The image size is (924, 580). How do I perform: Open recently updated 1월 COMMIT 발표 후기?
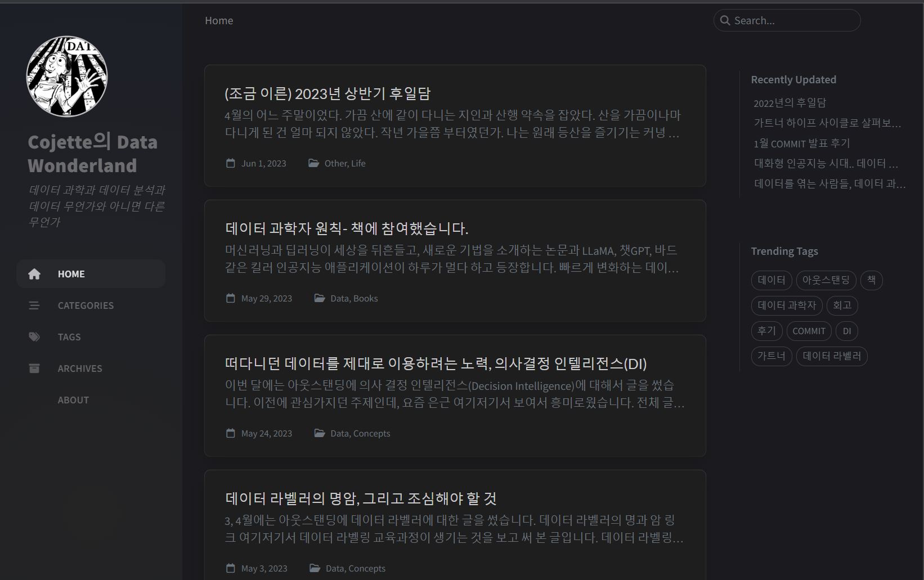(802, 143)
